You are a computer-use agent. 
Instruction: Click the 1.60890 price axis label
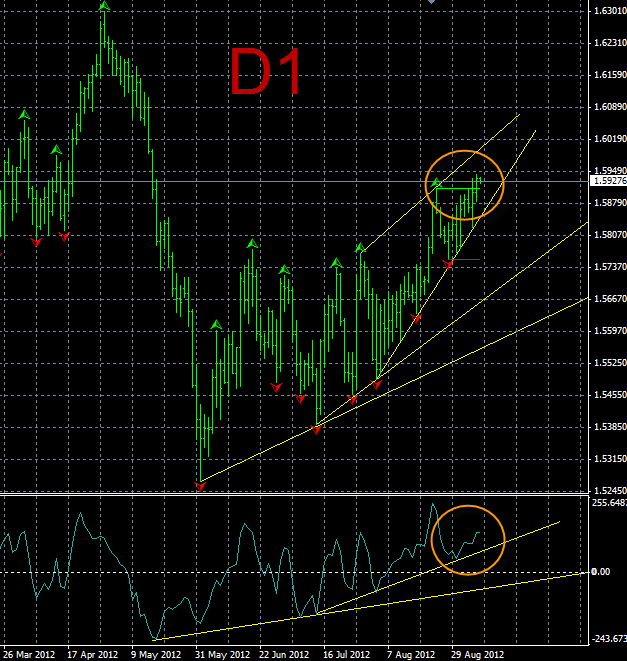(610, 107)
